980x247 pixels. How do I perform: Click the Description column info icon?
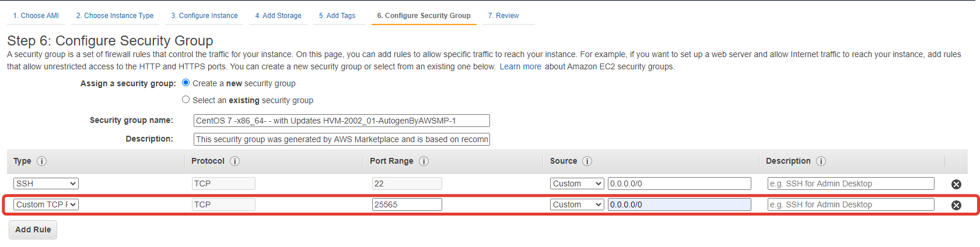pos(821,161)
